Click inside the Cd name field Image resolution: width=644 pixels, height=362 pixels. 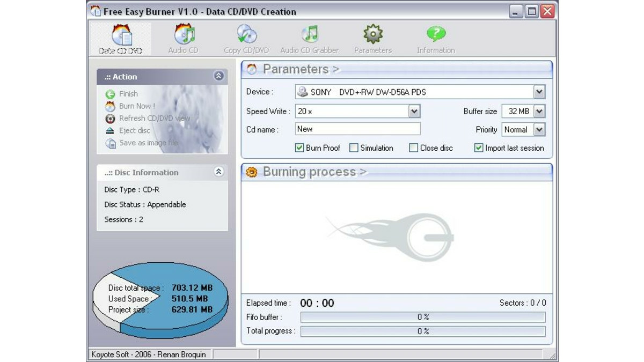(x=357, y=129)
